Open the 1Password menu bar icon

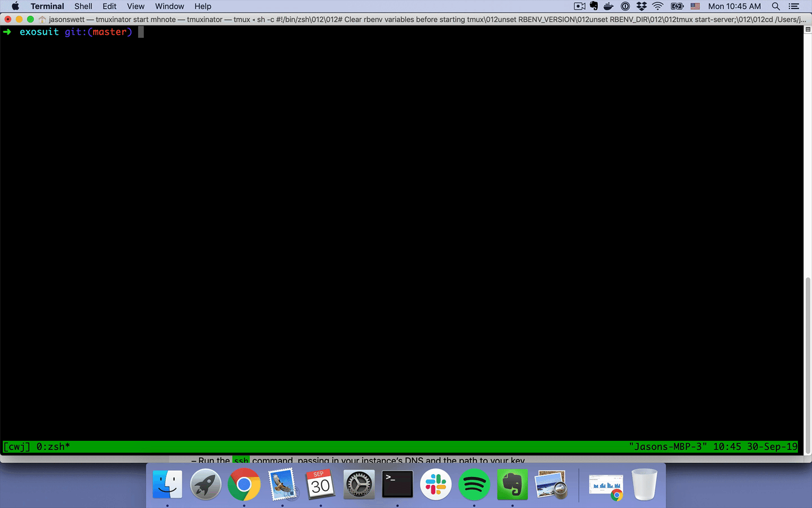[625, 6]
